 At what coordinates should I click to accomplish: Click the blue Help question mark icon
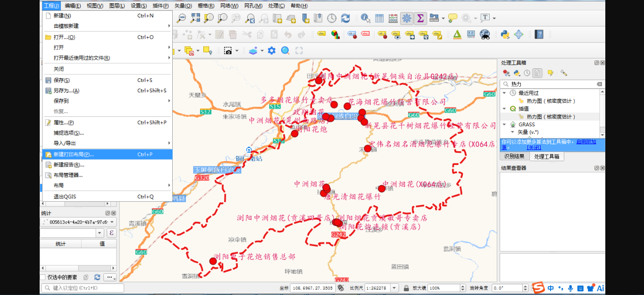[x=539, y=34]
